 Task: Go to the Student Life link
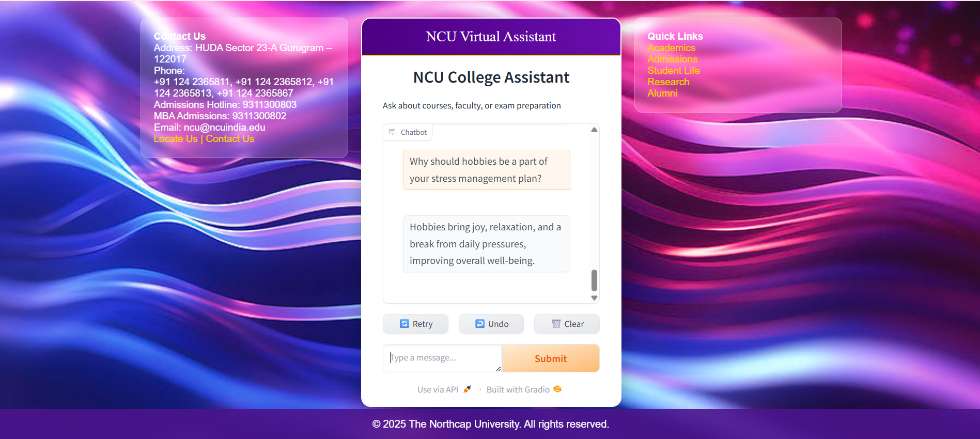pos(673,71)
